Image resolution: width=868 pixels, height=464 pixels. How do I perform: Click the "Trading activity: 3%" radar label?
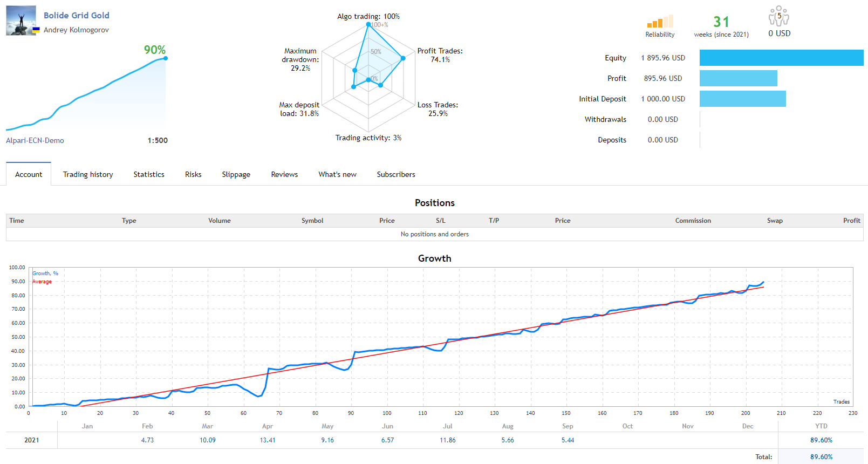tap(368, 138)
